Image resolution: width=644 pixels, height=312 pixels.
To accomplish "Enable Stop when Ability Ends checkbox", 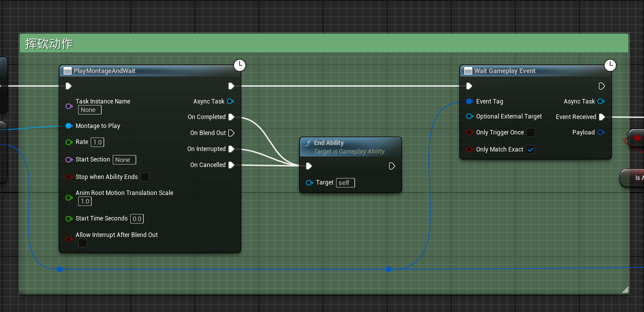I will coord(145,177).
